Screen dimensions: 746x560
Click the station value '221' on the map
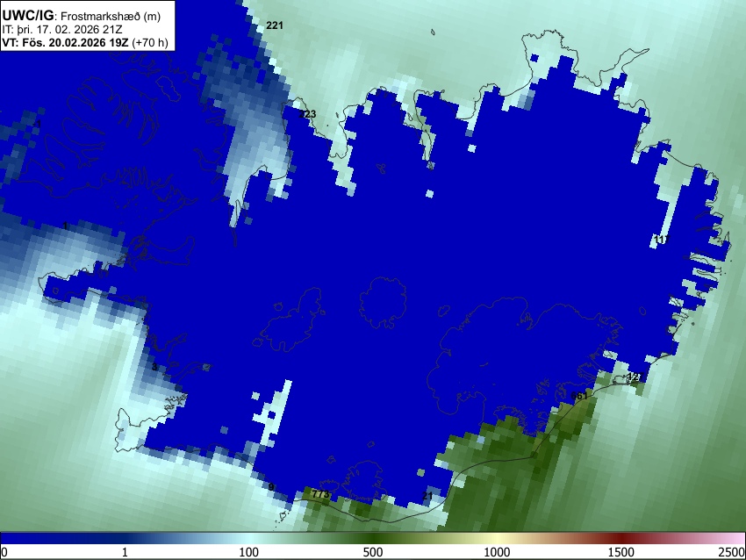275,25
